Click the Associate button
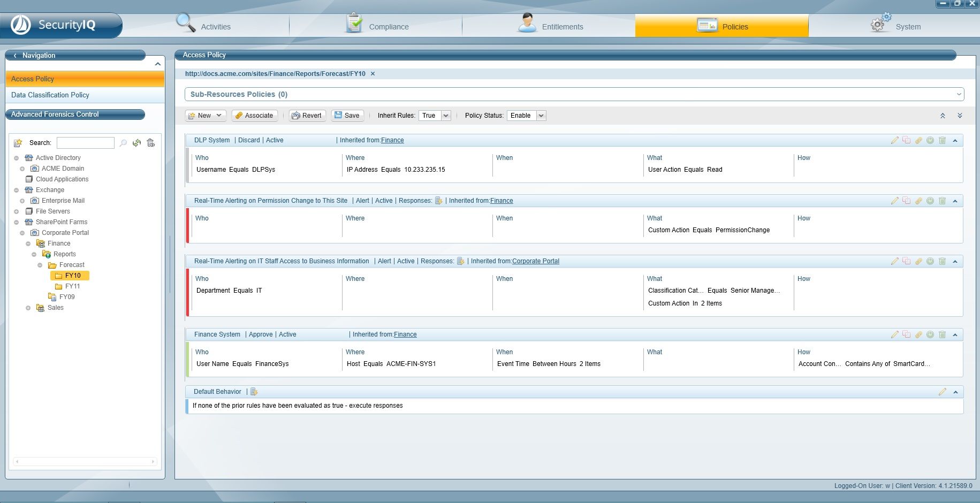The width and height of the screenshot is (980, 503). pos(254,116)
